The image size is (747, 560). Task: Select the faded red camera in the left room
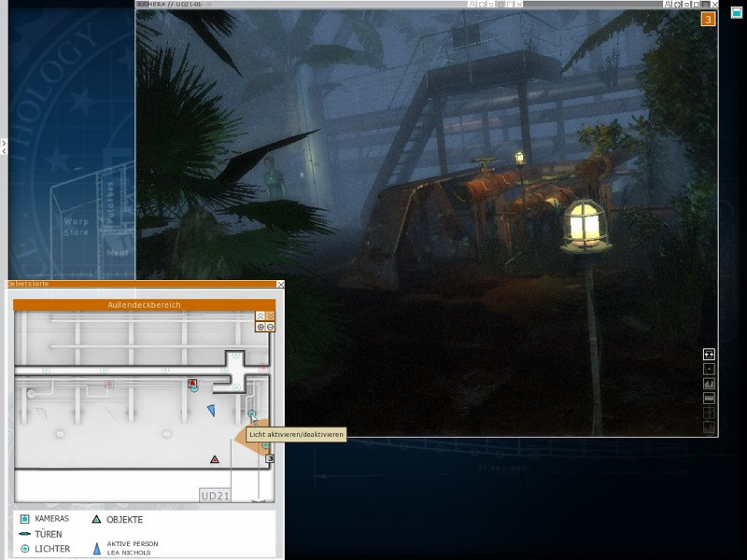click(x=109, y=384)
